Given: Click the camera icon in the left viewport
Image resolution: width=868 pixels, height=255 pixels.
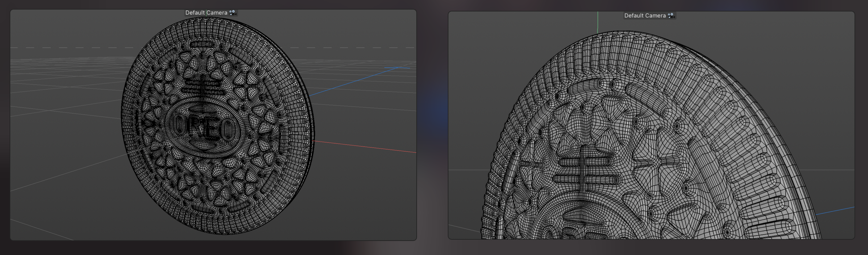Looking at the screenshot, I should (233, 13).
